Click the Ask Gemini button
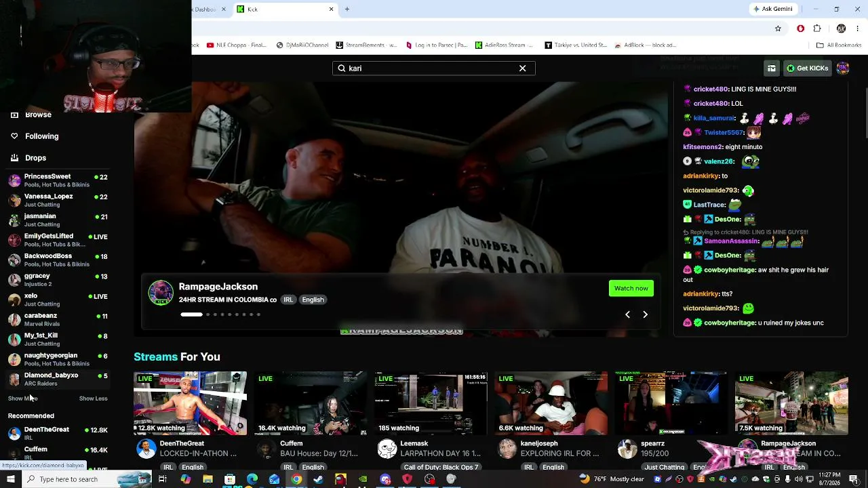Image resolution: width=868 pixels, height=488 pixels. click(x=772, y=9)
